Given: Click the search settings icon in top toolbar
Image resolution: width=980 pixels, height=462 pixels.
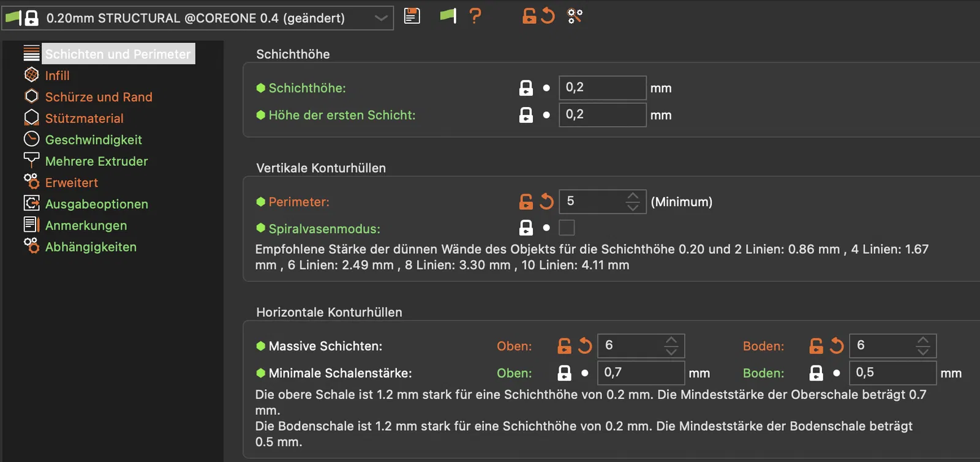Looking at the screenshot, I should click(x=575, y=16).
